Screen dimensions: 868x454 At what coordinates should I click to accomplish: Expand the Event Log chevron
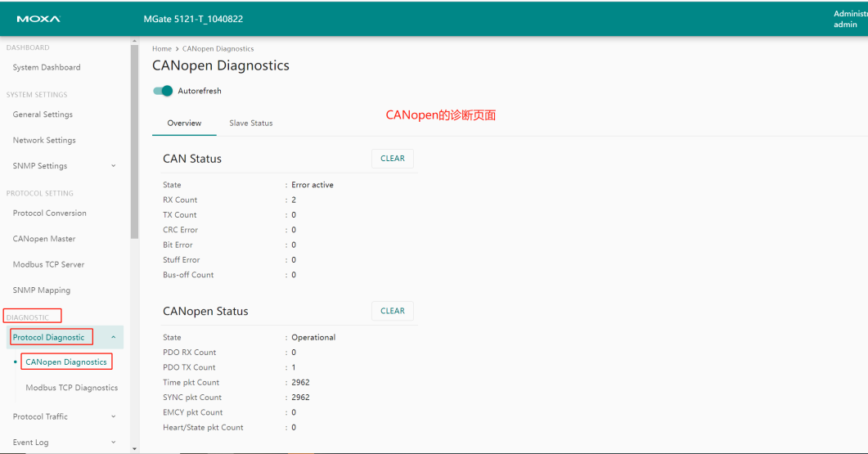[114, 443]
